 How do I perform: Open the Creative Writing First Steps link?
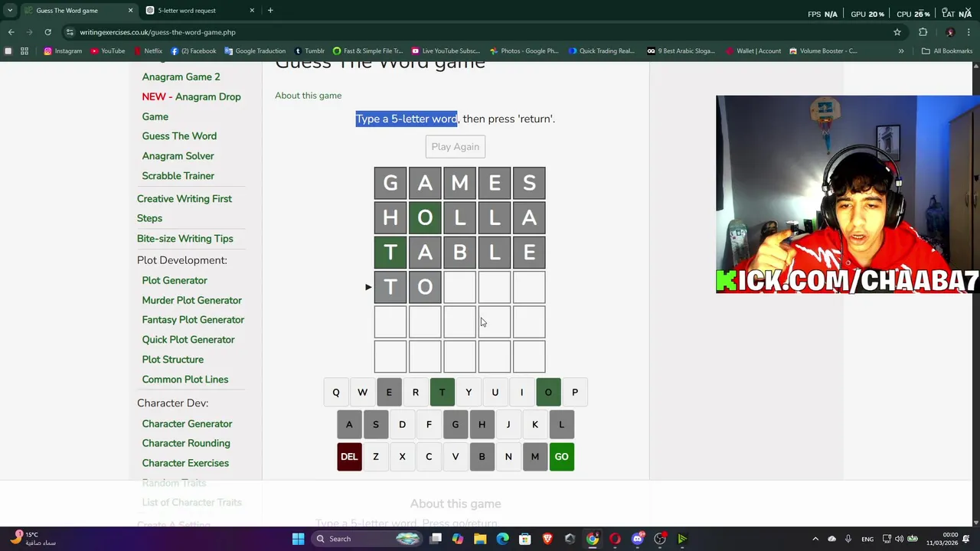point(184,208)
